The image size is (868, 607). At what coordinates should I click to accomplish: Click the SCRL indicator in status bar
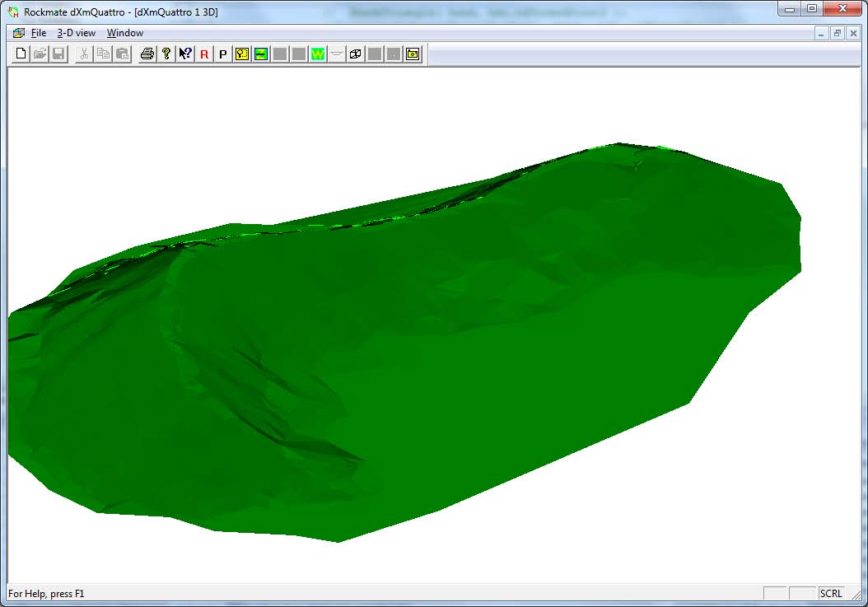(830, 594)
